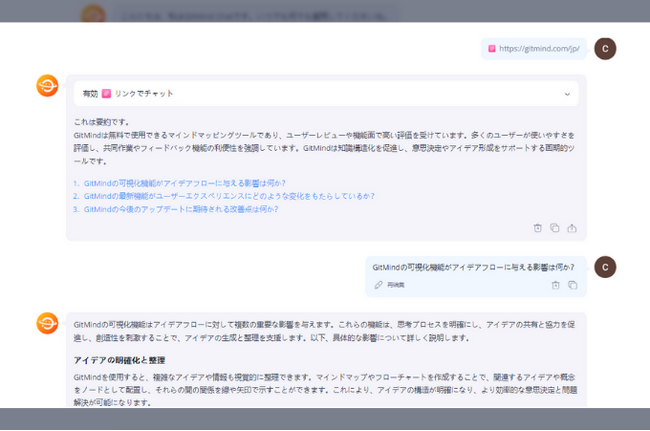Copy the GitMind summary response
Screen dimensions: 650x431
(555, 228)
